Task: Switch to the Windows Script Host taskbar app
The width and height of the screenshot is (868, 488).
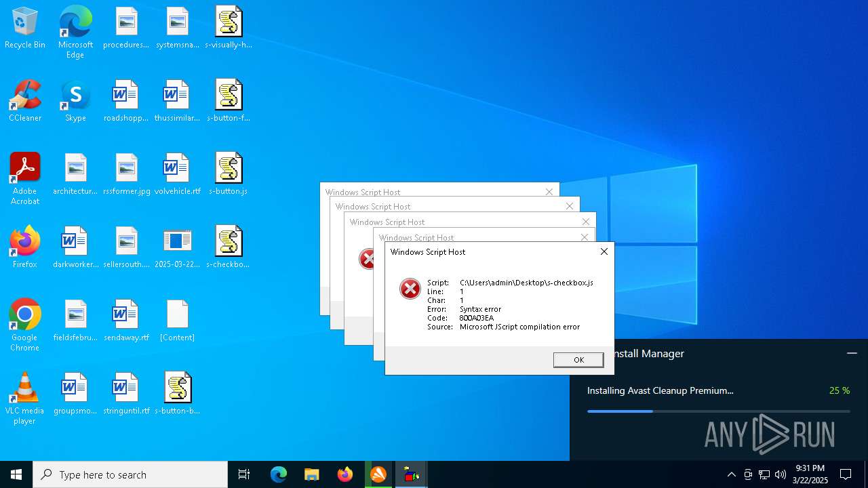Action: click(x=412, y=474)
